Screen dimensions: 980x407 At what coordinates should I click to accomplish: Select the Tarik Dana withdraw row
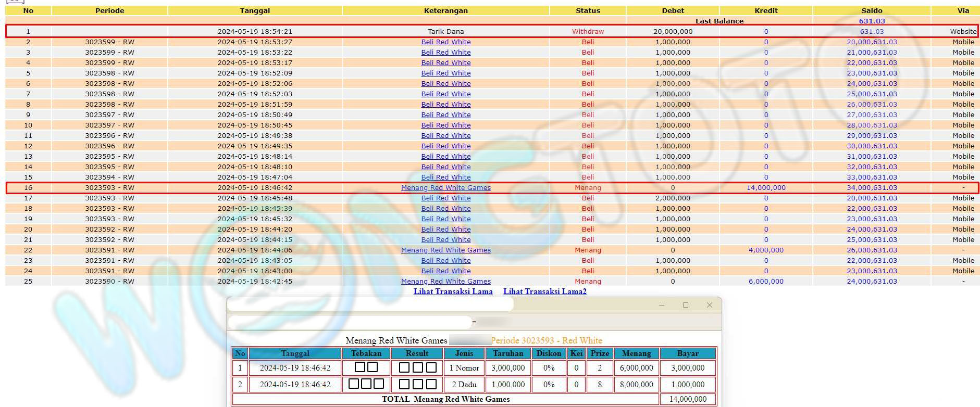coord(445,32)
